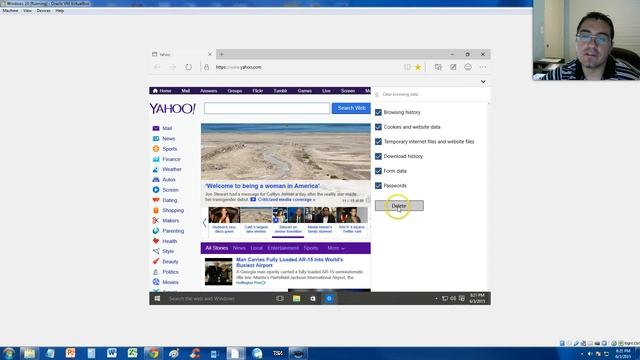The image size is (640, 360).
Task: Open the Help menu in VirtualBox
Action: click(60, 11)
